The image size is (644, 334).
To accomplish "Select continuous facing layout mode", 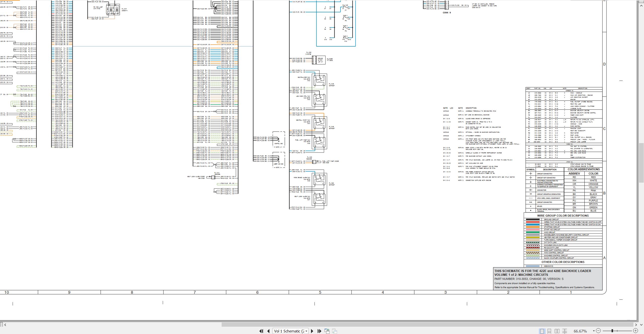I will pos(565,331).
